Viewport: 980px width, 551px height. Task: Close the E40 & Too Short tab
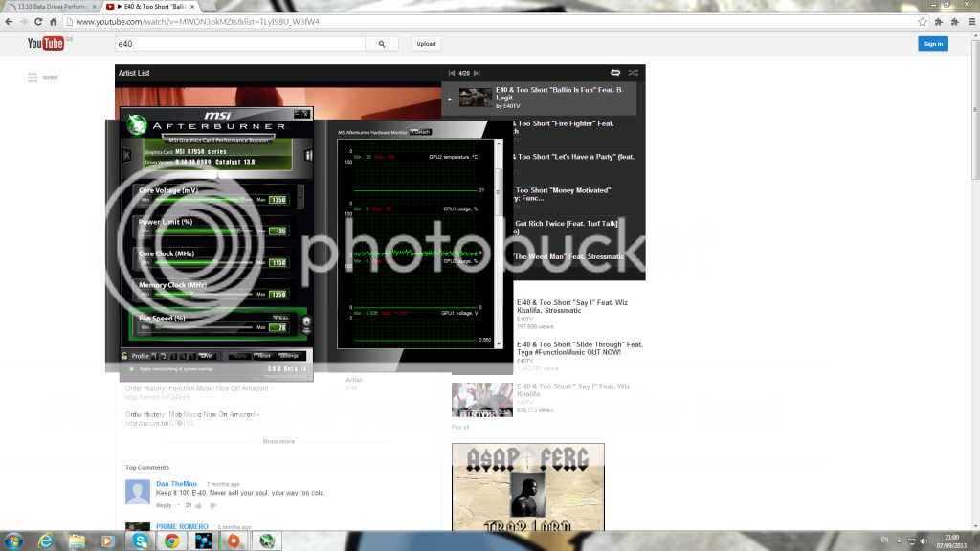click(192, 7)
